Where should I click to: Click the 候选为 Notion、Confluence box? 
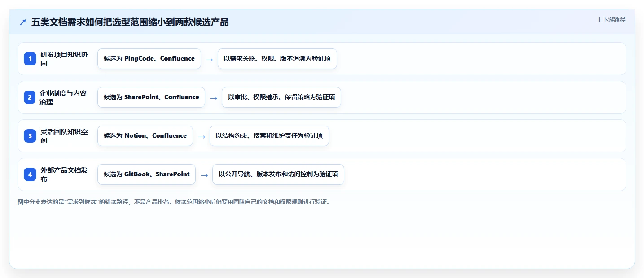(x=145, y=136)
